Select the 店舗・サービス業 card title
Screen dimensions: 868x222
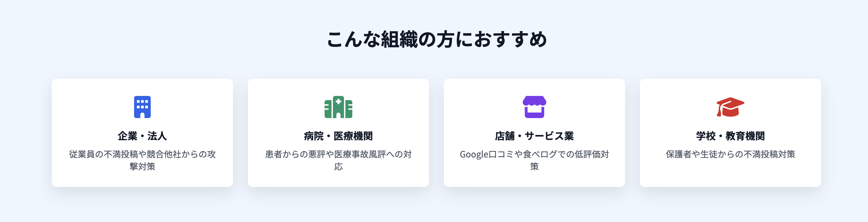[x=534, y=136]
